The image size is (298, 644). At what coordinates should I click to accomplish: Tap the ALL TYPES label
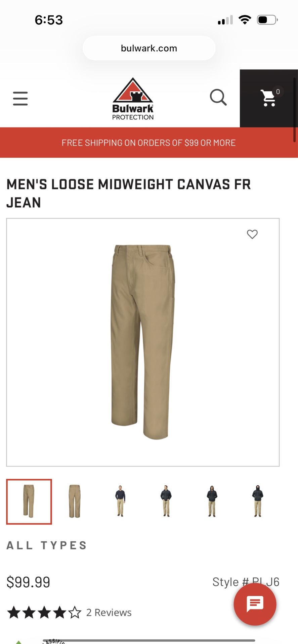47,545
